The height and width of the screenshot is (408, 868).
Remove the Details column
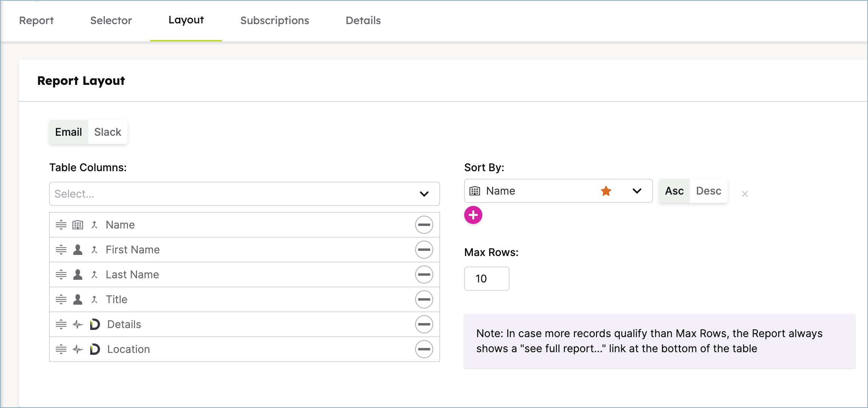point(424,324)
